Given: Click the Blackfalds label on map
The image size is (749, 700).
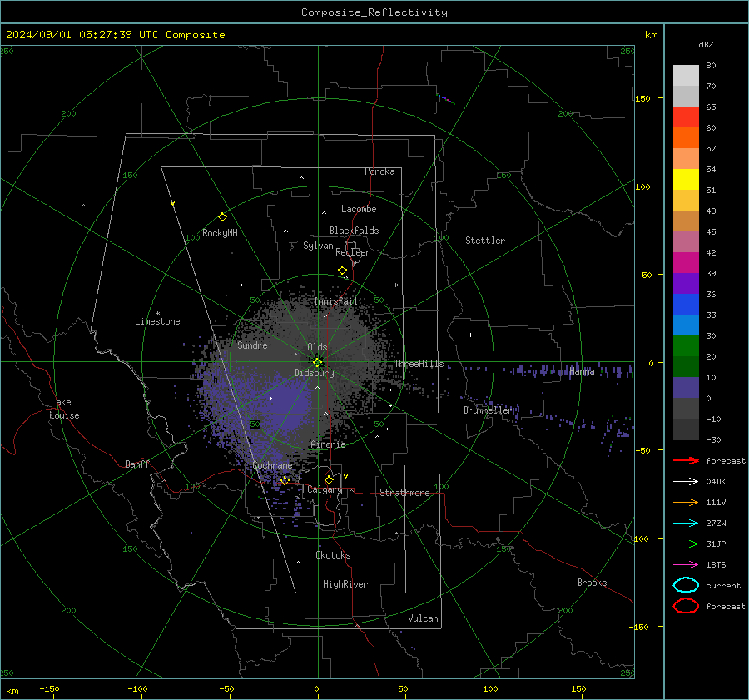Looking at the screenshot, I should tap(354, 231).
